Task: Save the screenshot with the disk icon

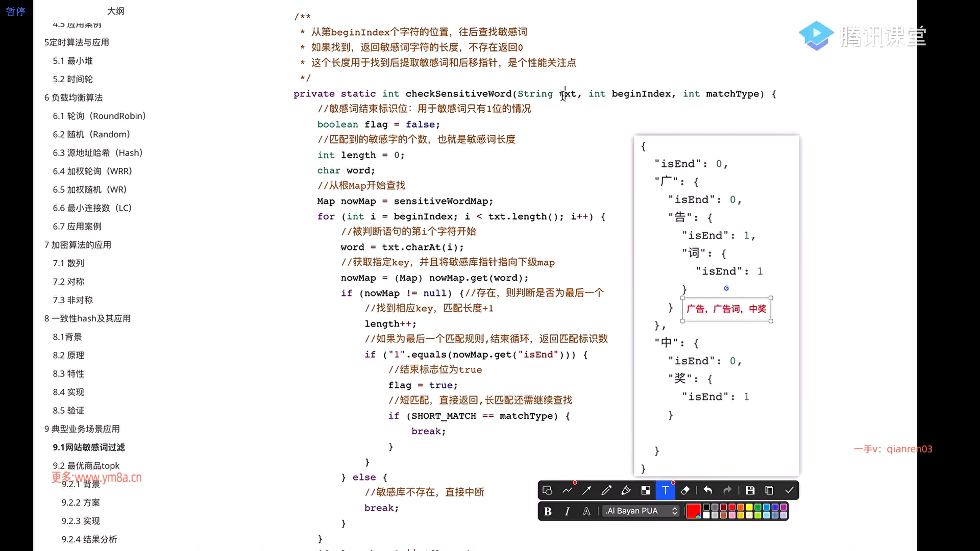Action: pyautogui.click(x=750, y=490)
